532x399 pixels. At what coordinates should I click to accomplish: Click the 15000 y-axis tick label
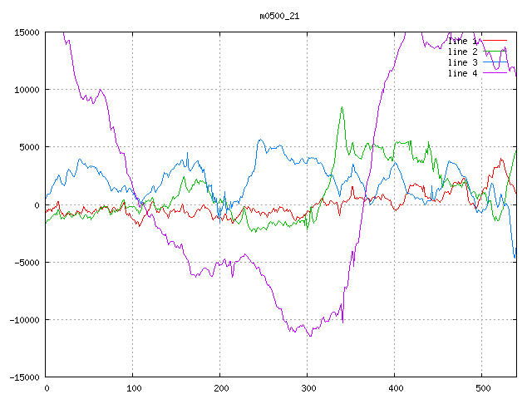click(x=26, y=32)
